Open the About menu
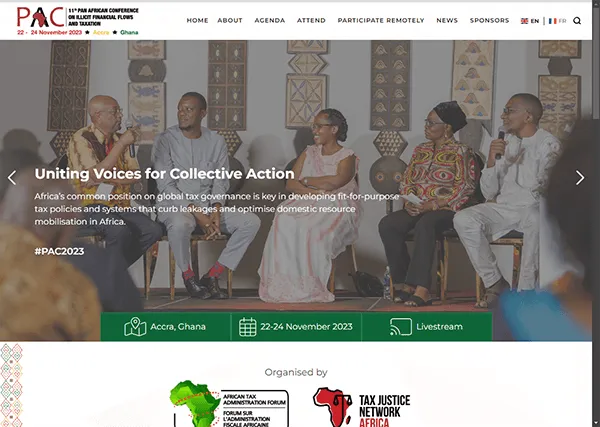This screenshot has height=427, width=600. coord(230,21)
